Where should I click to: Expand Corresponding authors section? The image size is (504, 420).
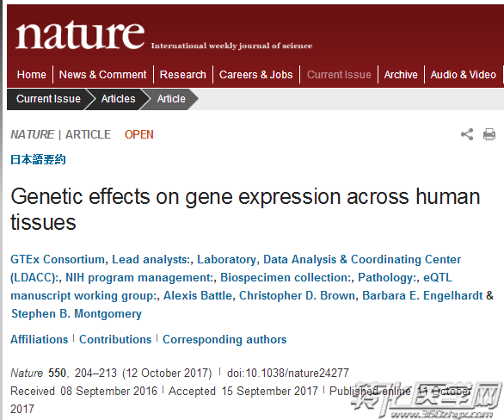224,340
